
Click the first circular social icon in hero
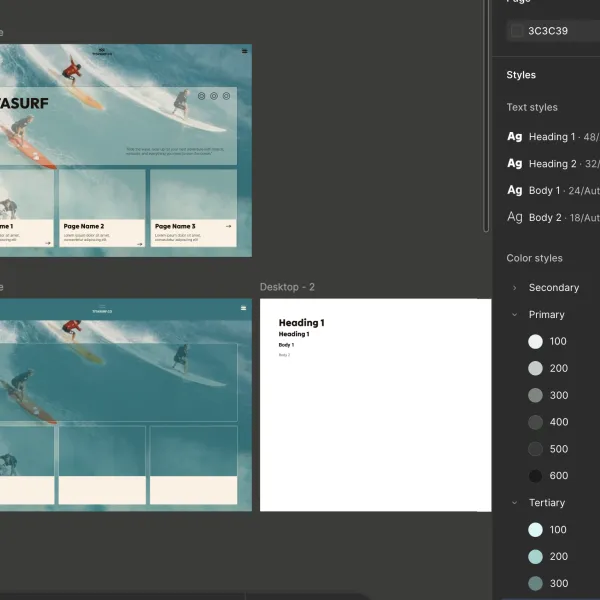tap(201, 96)
